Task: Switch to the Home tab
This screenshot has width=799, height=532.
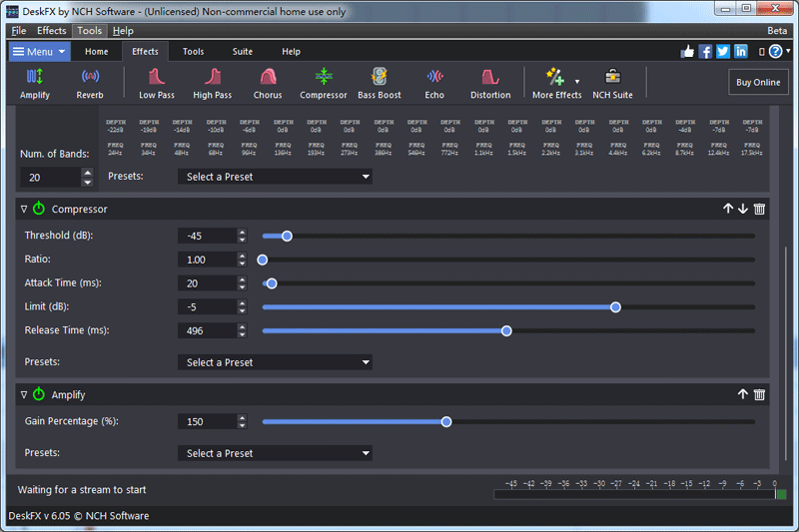Action: click(96, 52)
